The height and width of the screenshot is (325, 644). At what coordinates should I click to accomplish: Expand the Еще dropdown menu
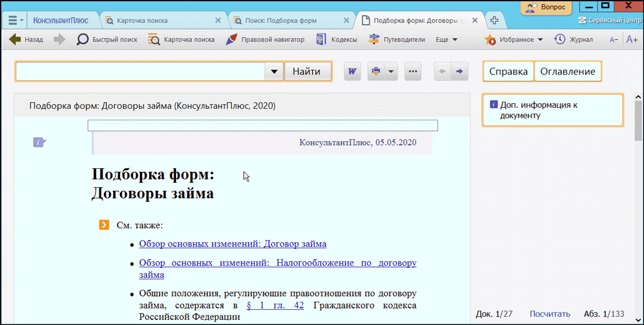(x=447, y=40)
